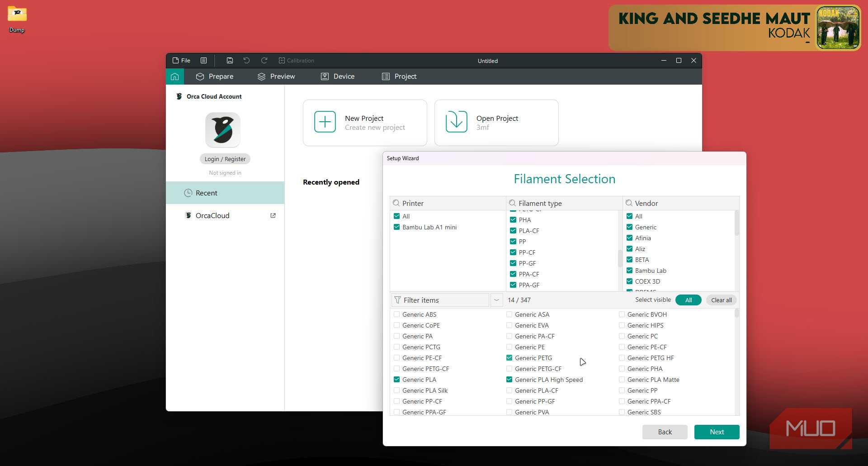Check the Generic ABS filament
868x466 pixels.
(x=397, y=314)
